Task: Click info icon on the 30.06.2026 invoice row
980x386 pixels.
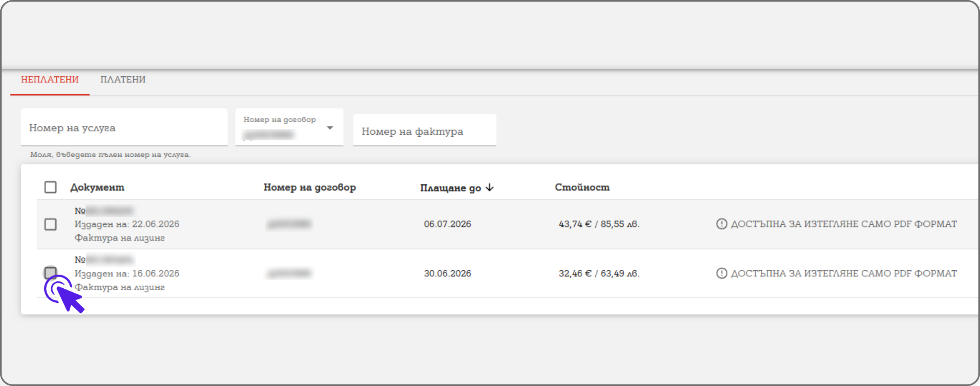Action: pos(721,273)
